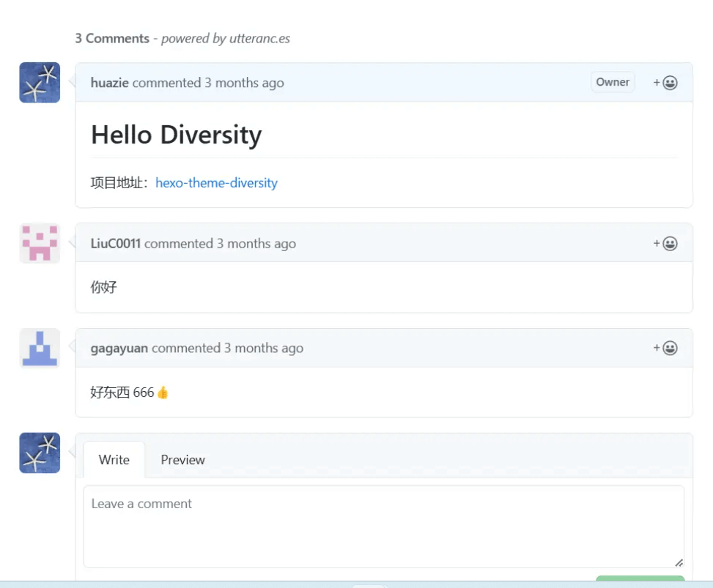Open LiuC0011's profile from username

(x=116, y=244)
